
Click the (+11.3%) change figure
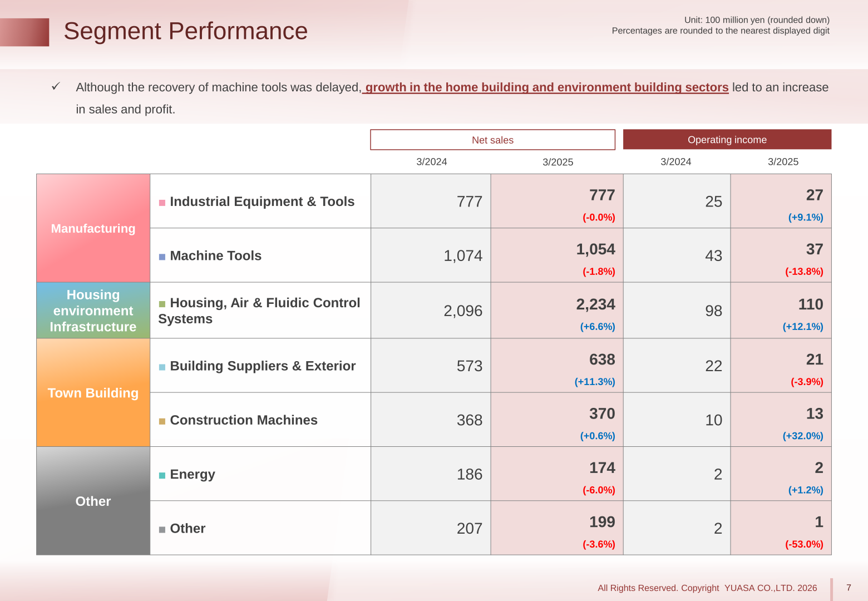pyautogui.click(x=595, y=382)
